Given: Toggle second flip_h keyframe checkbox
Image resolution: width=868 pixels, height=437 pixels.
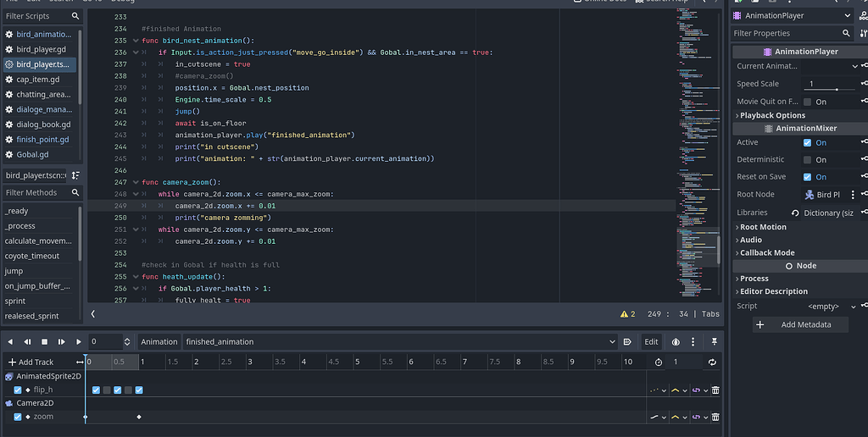Looking at the screenshot, I should tap(107, 390).
